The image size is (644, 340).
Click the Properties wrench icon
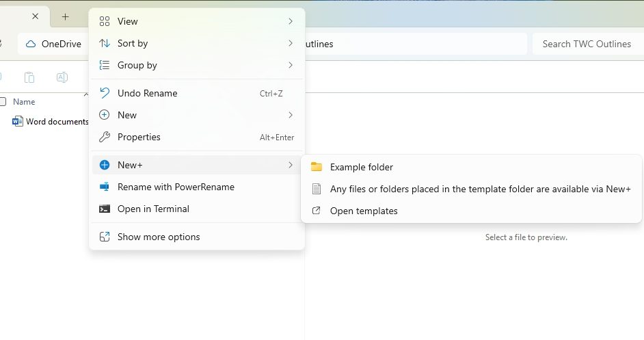[x=105, y=137]
